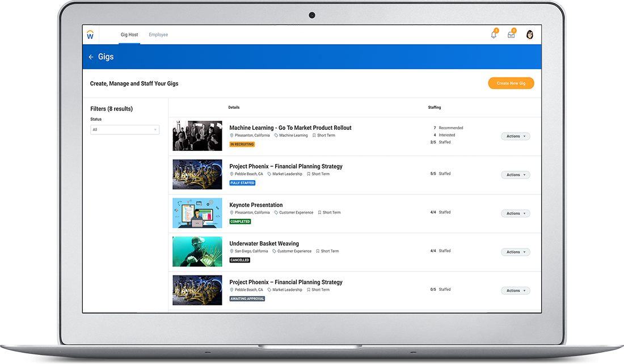Click the Underwater Basket Weaving thumbnail image
This screenshot has height=364, width=624.
pyautogui.click(x=197, y=251)
